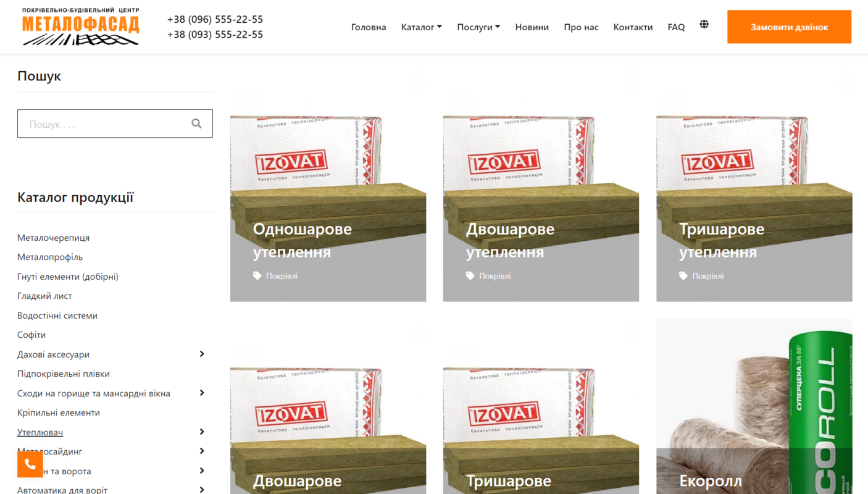868x494 pixels.
Task: Open the Послуги dropdown menu
Action: click(478, 27)
